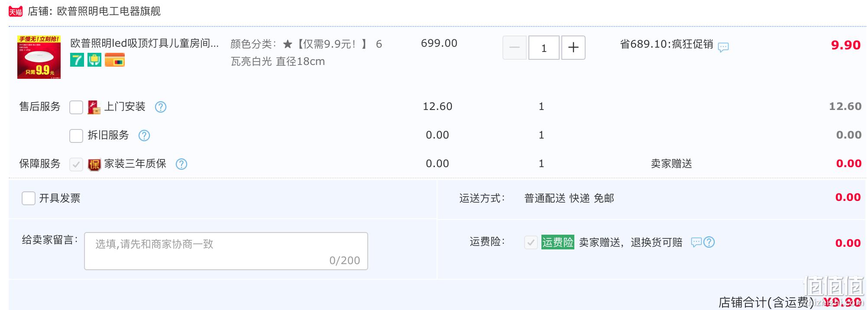The height and width of the screenshot is (310, 868).
Task: Decrease quantity with minus button
Action: tap(515, 48)
